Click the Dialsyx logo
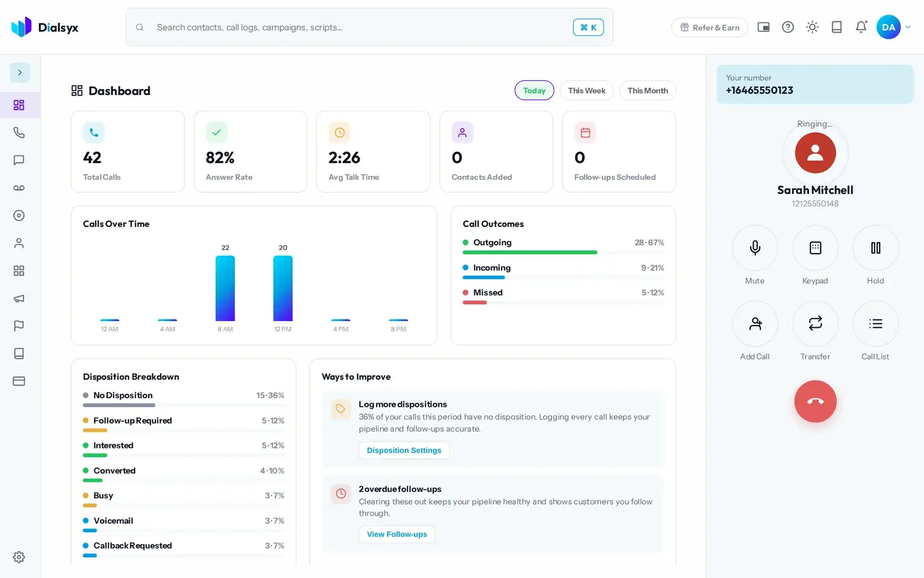Image resolution: width=924 pixels, height=578 pixels. (x=45, y=27)
